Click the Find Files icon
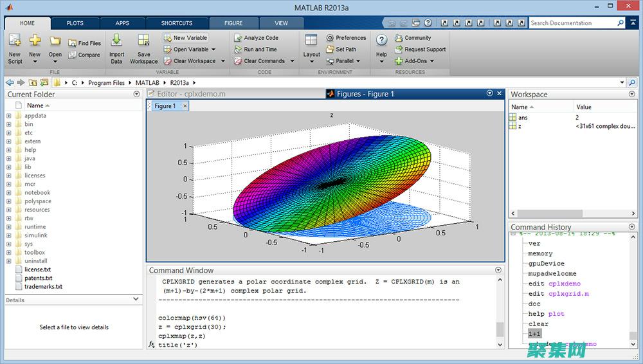 point(71,43)
